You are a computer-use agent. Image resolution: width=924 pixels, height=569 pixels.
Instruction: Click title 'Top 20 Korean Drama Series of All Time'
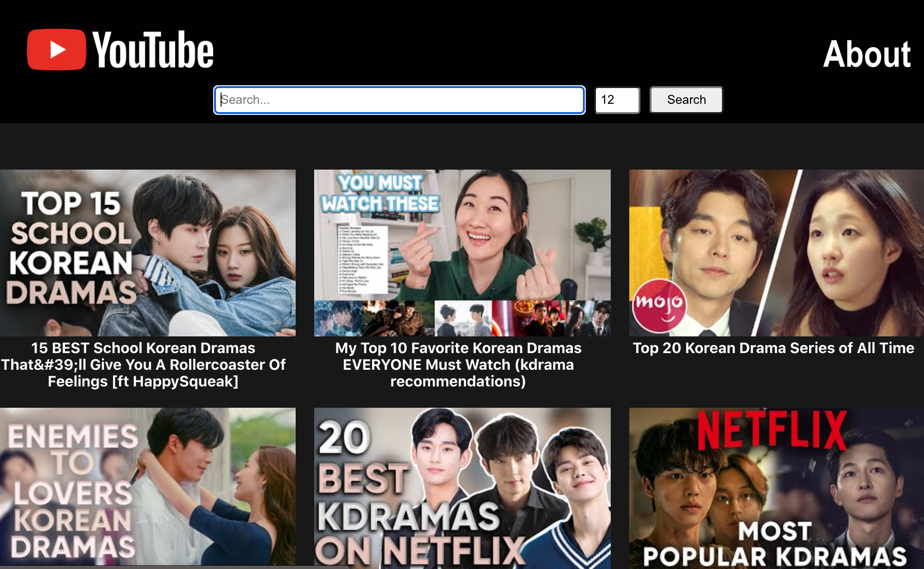click(x=773, y=348)
